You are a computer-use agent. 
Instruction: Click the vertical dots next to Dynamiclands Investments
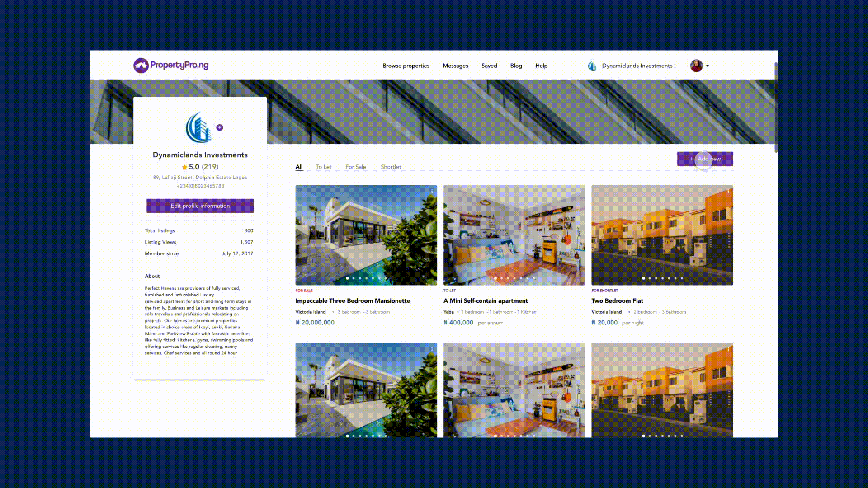(x=675, y=66)
